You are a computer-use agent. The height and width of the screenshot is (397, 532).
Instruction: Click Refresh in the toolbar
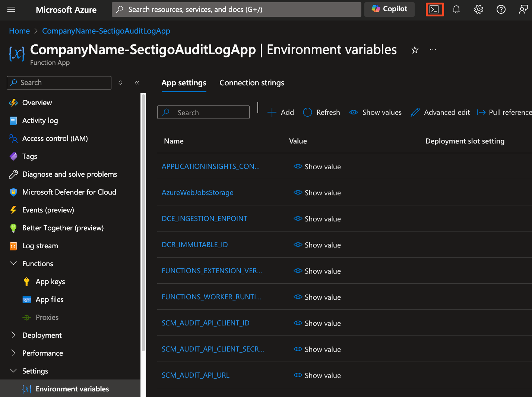pyautogui.click(x=322, y=112)
